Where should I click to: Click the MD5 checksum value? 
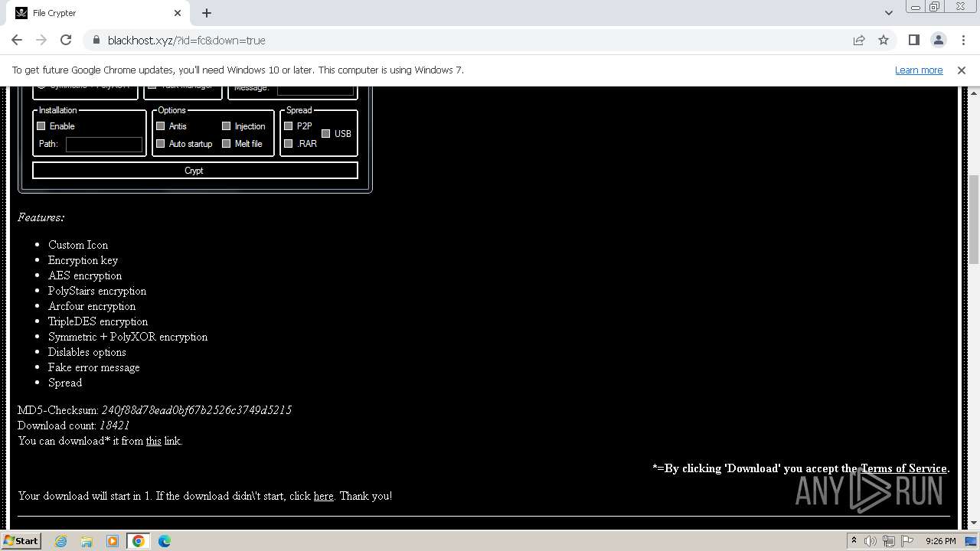coord(197,410)
